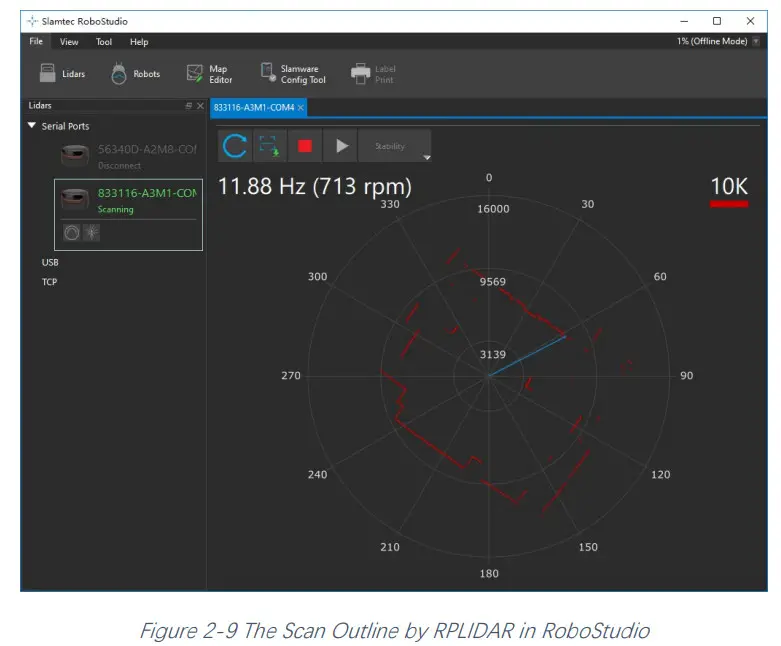The image size is (781, 646).
Task: Open the Robots toolbar panel
Action: click(135, 74)
